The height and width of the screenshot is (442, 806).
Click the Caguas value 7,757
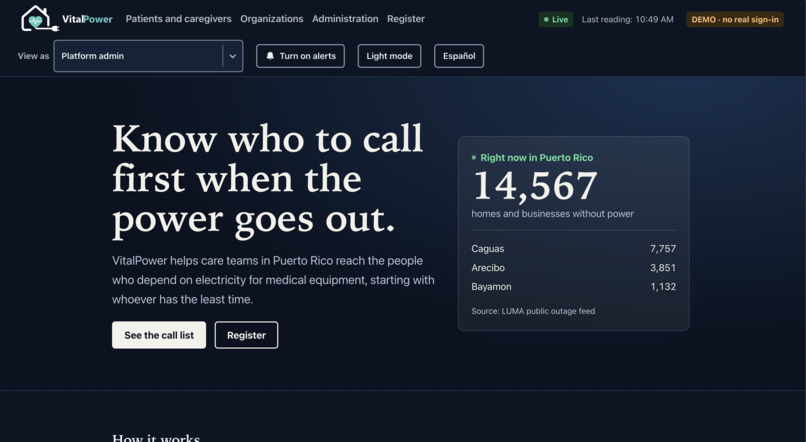coord(663,249)
